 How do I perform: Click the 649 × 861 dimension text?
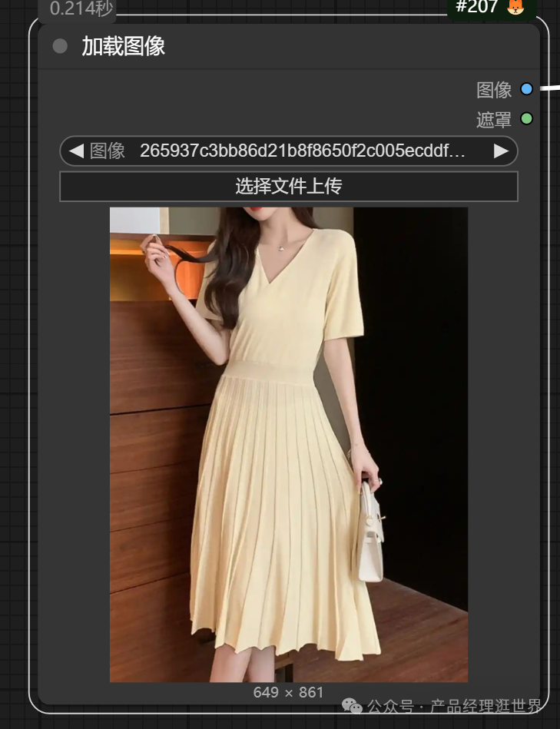pos(288,692)
